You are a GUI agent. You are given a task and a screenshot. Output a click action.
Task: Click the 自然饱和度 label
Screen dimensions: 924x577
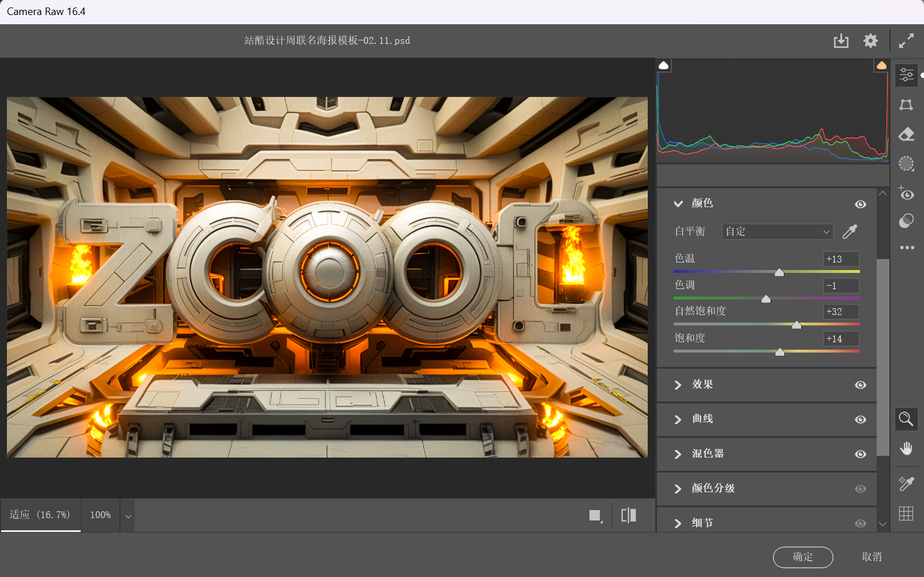click(x=700, y=311)
